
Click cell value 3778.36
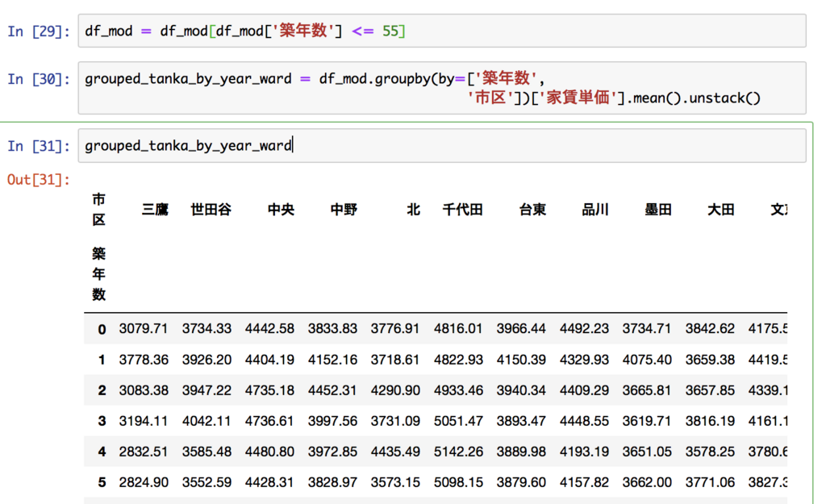point(144,360)
